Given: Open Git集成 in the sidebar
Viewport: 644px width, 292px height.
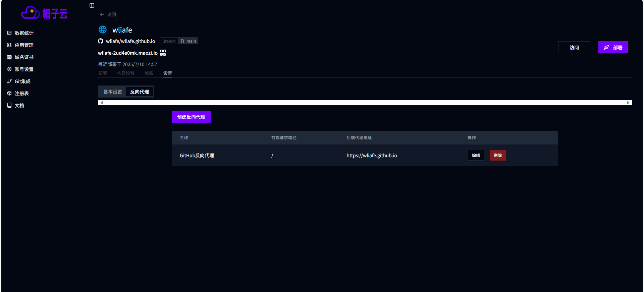Looking at the screenshot, I should click(22, 81).
